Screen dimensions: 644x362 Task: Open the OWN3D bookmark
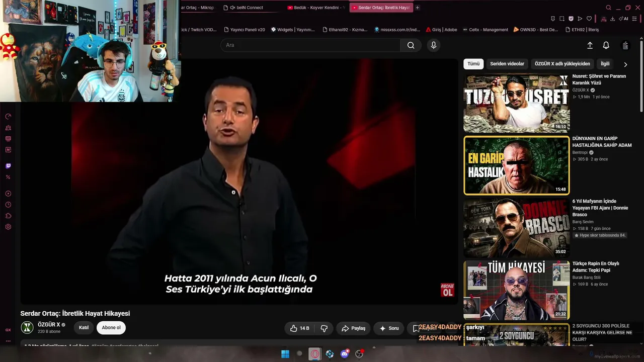[536, 30]
